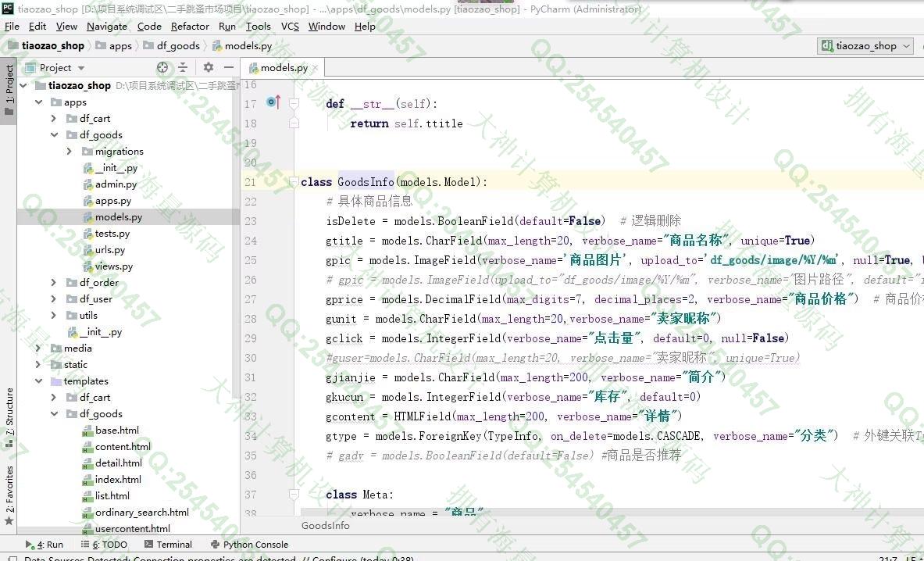This screenshot has height=561, width=924.
Task: Collapse the tiaozao_shop root folder
Action: point(23,85)
